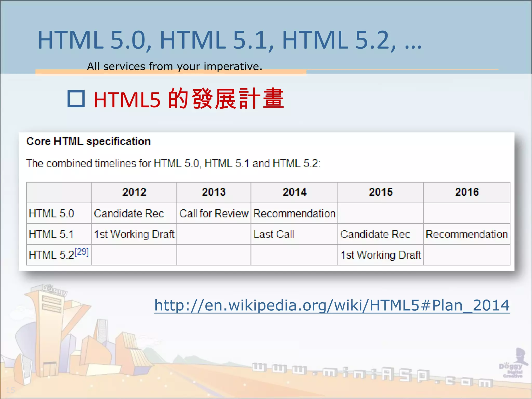Click '1st Working Draft' in HTML 5.1 row
Viewport: 532px width, 399px height.
coord(134,234)
